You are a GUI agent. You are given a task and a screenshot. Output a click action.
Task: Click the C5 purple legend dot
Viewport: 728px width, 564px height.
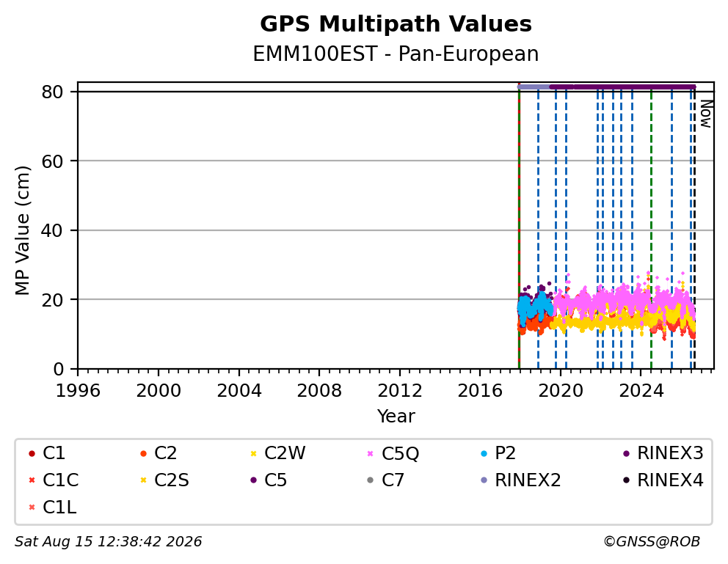click(x=253, y=480)
